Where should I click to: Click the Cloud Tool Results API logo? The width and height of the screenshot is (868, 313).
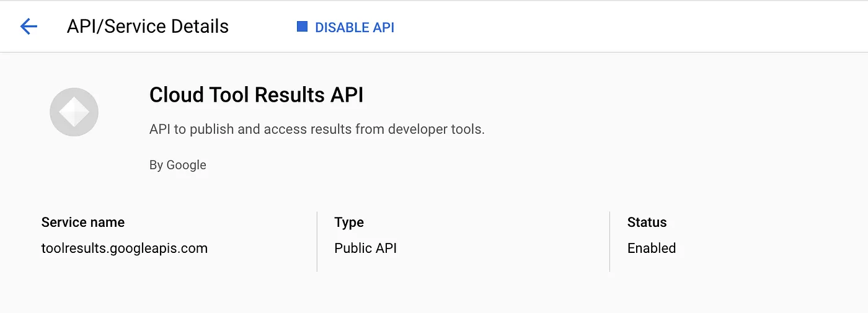click(x=74, y=112)
